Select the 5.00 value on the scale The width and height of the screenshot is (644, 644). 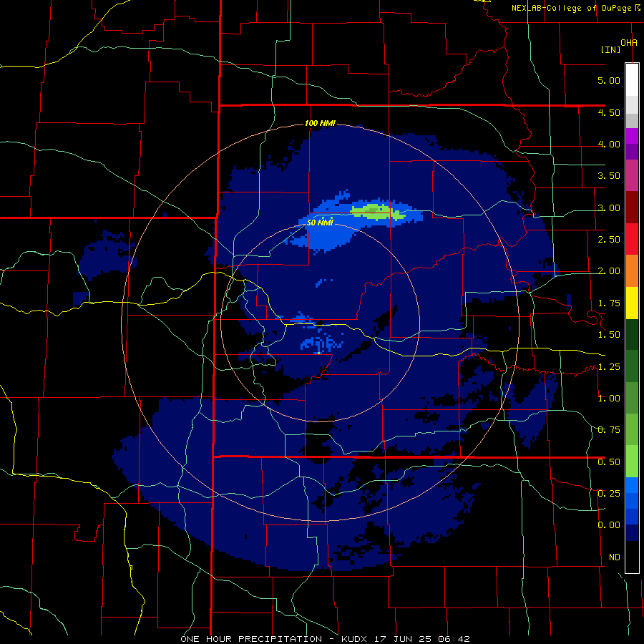609,80
